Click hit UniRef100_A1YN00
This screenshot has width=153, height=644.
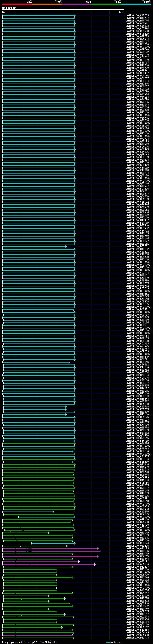click(137, 94)
